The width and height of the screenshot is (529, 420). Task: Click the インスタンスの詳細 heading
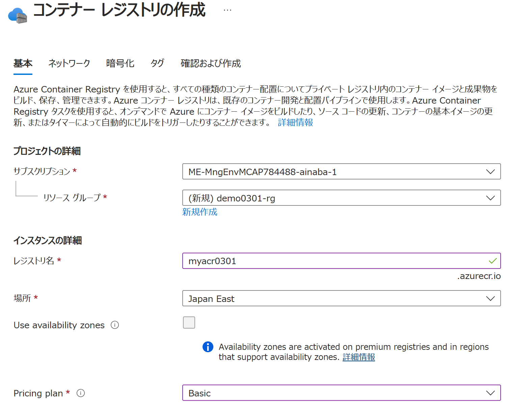48,240
